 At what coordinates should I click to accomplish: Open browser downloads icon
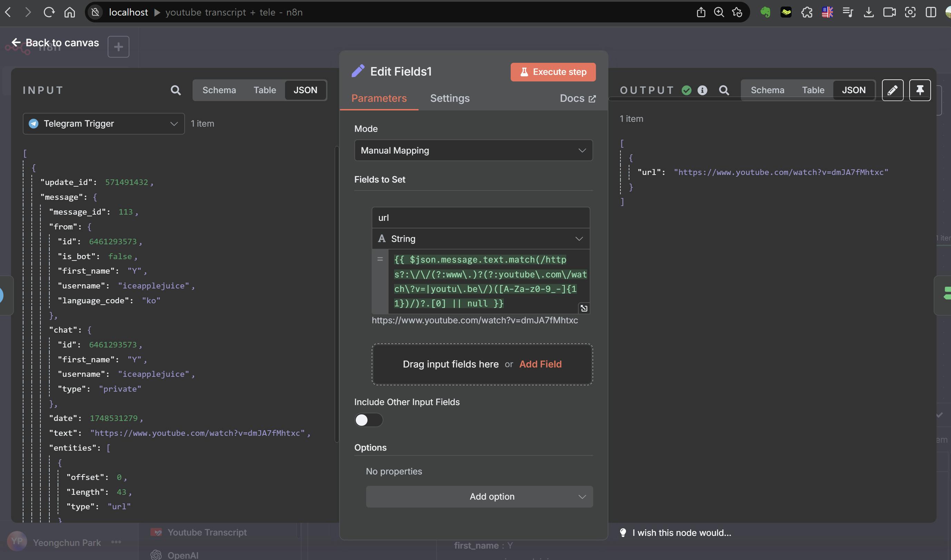[868, 12]
